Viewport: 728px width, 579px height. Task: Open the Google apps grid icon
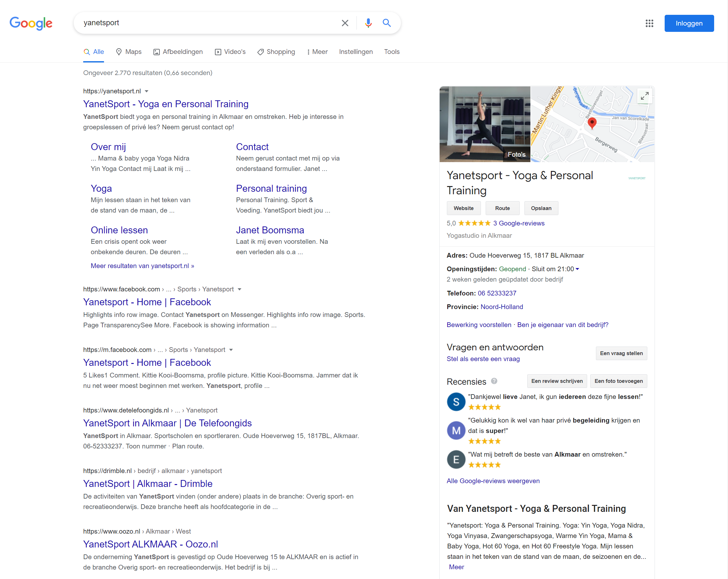coord(649,23)
